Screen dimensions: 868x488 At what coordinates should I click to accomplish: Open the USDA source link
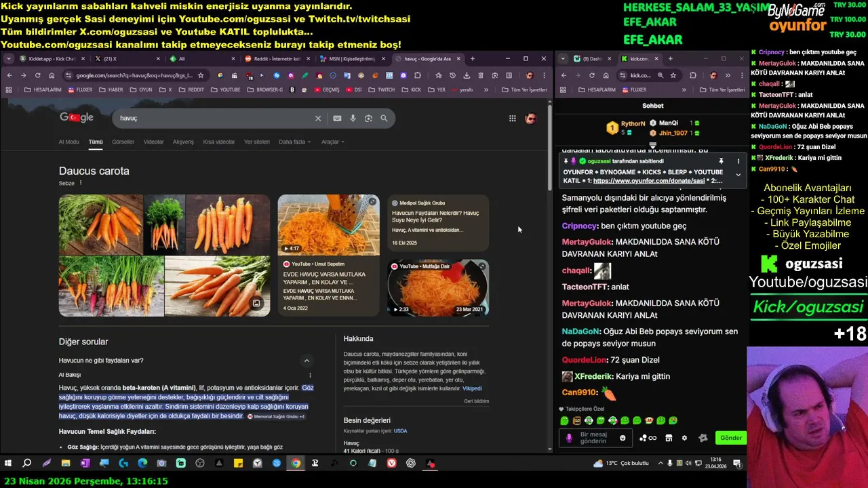401,431
